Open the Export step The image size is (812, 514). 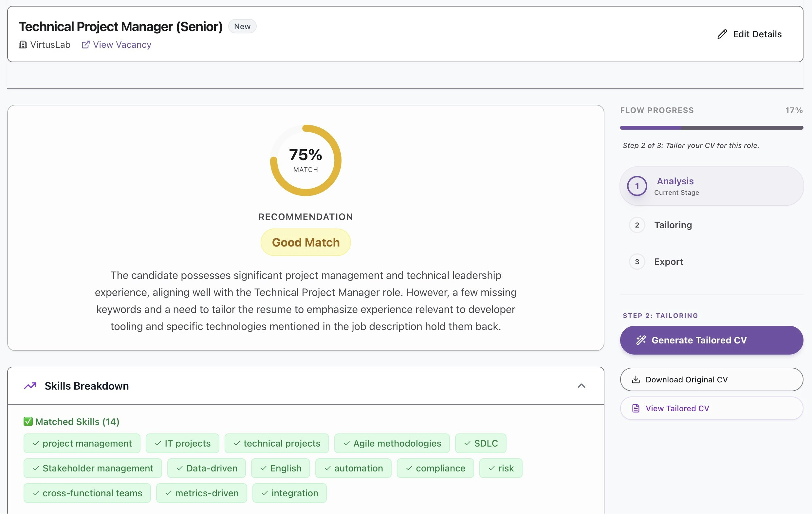(668, 262)
